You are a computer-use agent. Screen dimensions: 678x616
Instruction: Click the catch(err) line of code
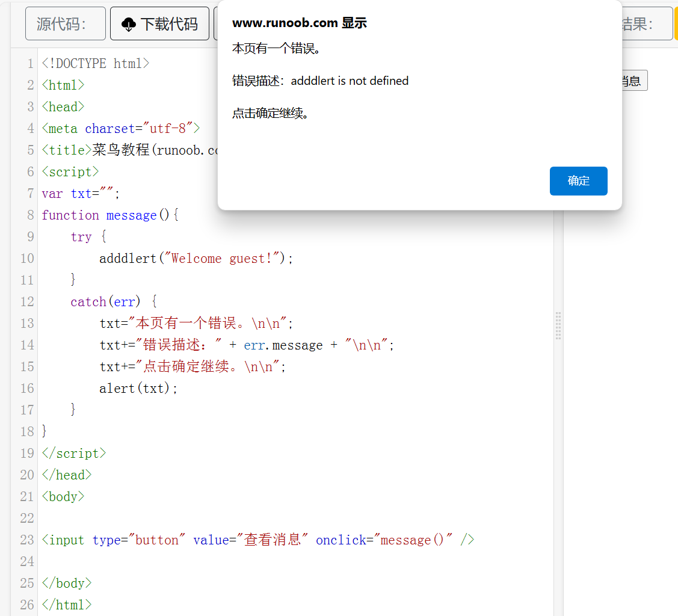(114, 301)
